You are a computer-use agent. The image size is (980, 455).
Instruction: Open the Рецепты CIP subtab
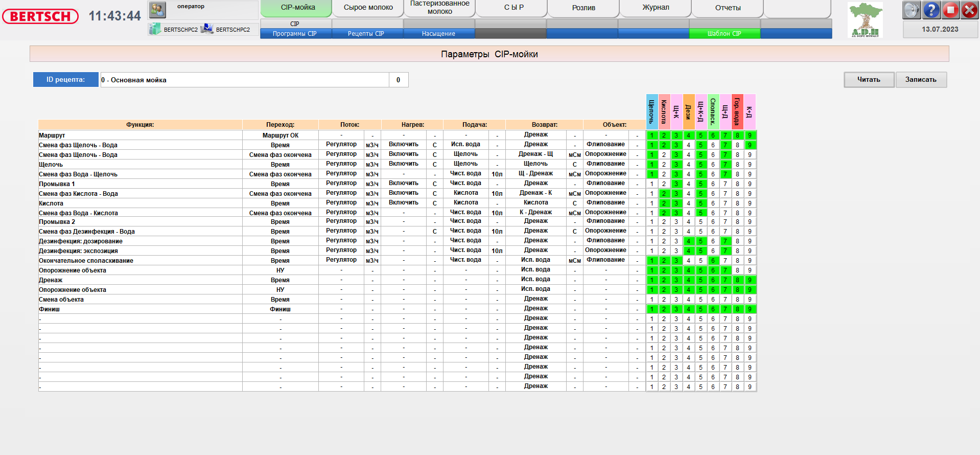pyautogui.click(x=366, y=34)
